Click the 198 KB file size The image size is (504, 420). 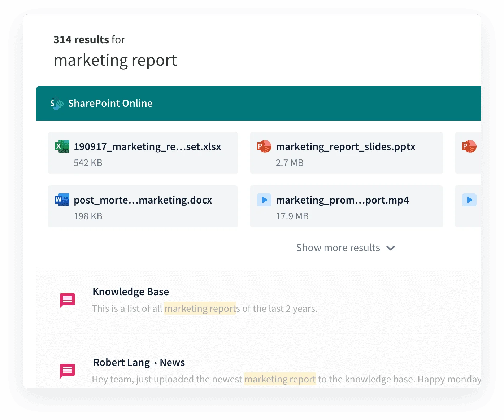[88, 216]
